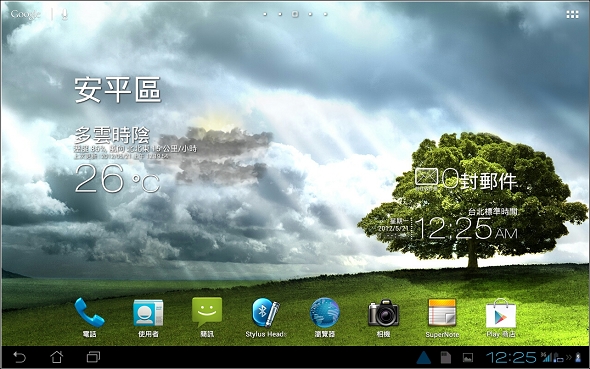Start Google voice search microphone

tap(64, 14)
